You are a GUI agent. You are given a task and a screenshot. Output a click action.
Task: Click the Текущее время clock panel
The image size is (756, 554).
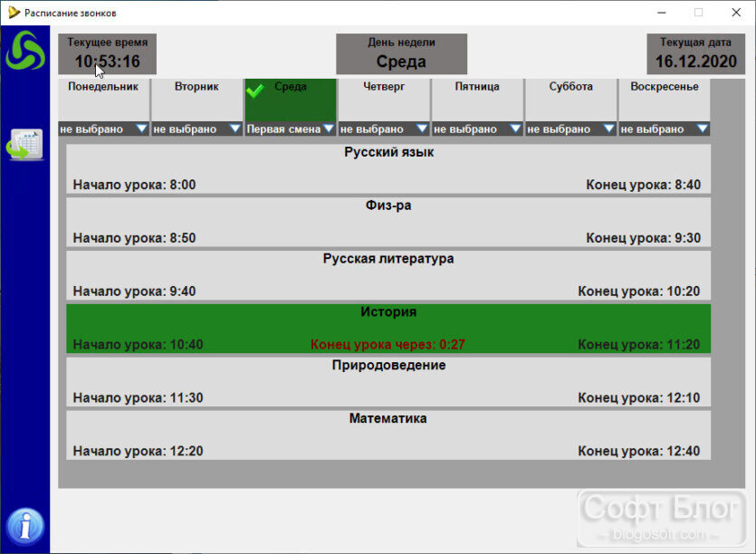point(107,54)
